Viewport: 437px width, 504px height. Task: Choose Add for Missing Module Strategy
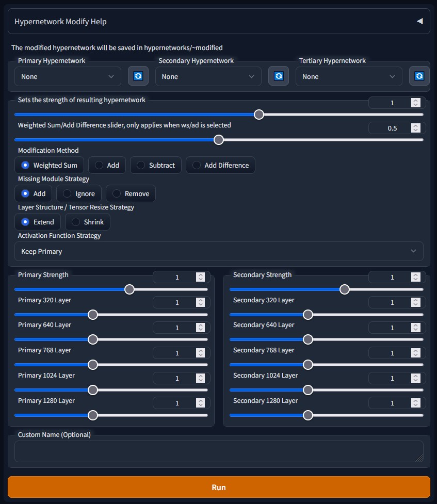(x=33, y=193)
